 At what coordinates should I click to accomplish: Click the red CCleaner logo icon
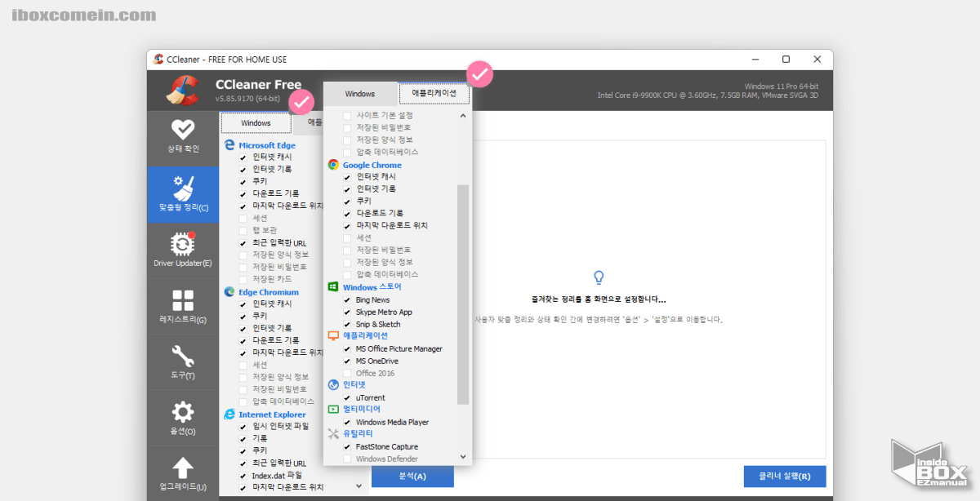[x=183, y=91]
